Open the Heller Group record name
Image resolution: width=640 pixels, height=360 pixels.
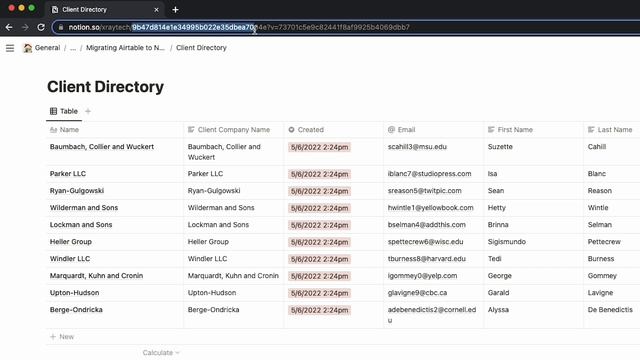(71, 242)
